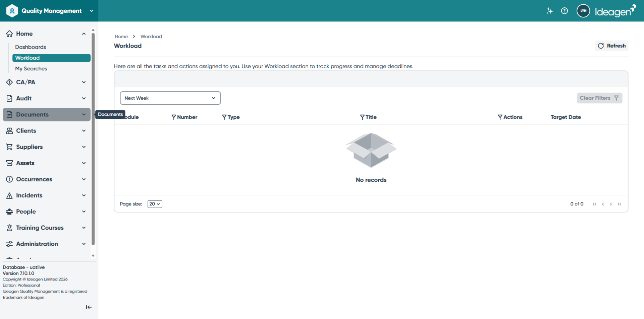Screen dimensions: 644x319
Task: Expand the Documents section chevron
Action: pos(84,114)
